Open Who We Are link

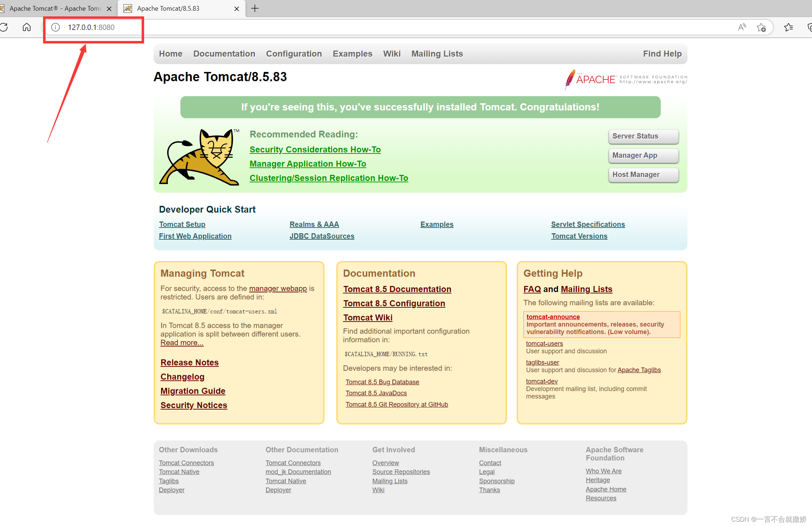604,471
